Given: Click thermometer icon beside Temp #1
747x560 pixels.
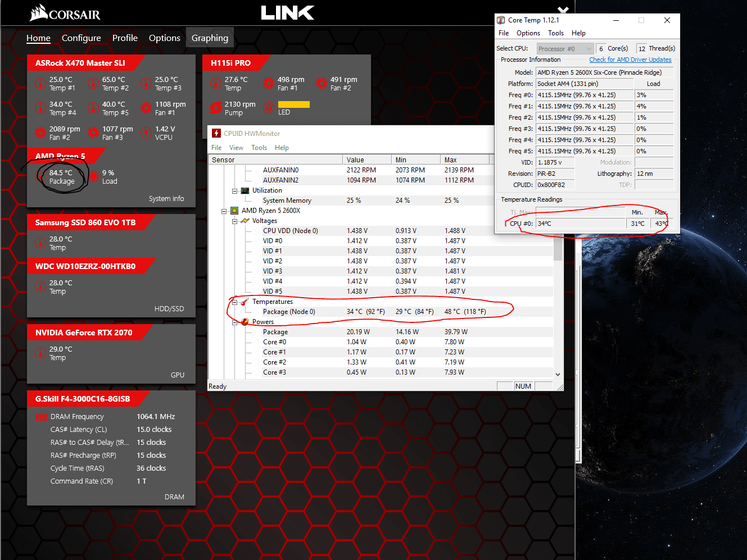Looking at the screenshot, I should coord(40,83).
